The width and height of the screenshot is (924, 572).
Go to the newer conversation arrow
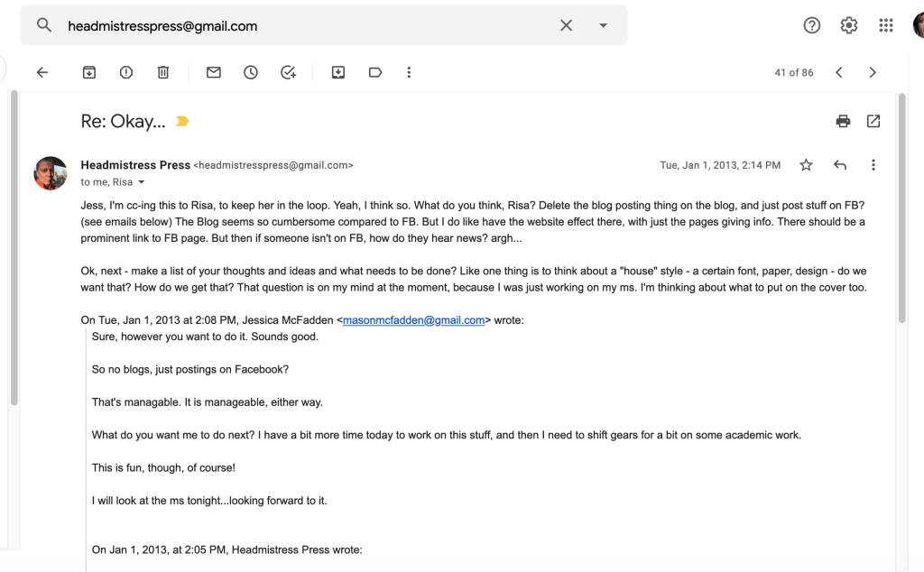[x=839, y=73]
